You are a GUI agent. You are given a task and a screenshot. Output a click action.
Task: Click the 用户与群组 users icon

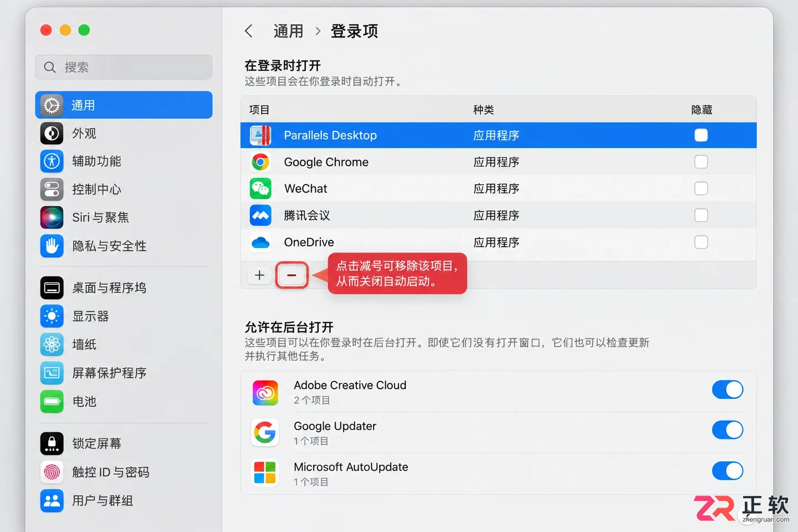coord(52,501)
